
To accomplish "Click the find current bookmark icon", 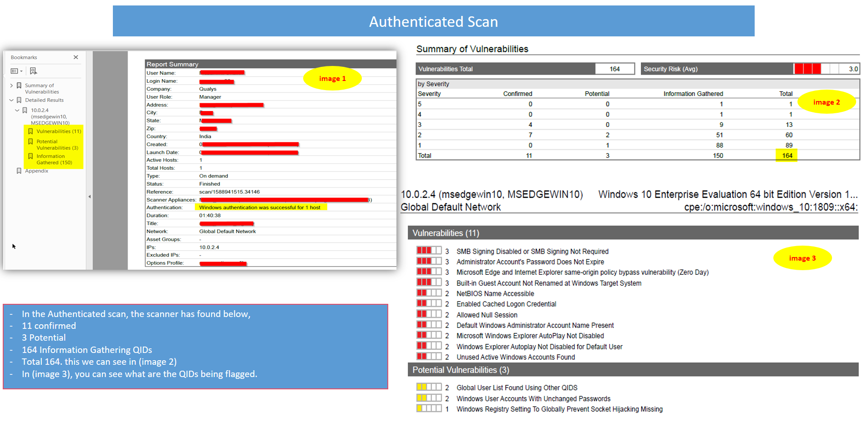I will [x=33, y=71].
